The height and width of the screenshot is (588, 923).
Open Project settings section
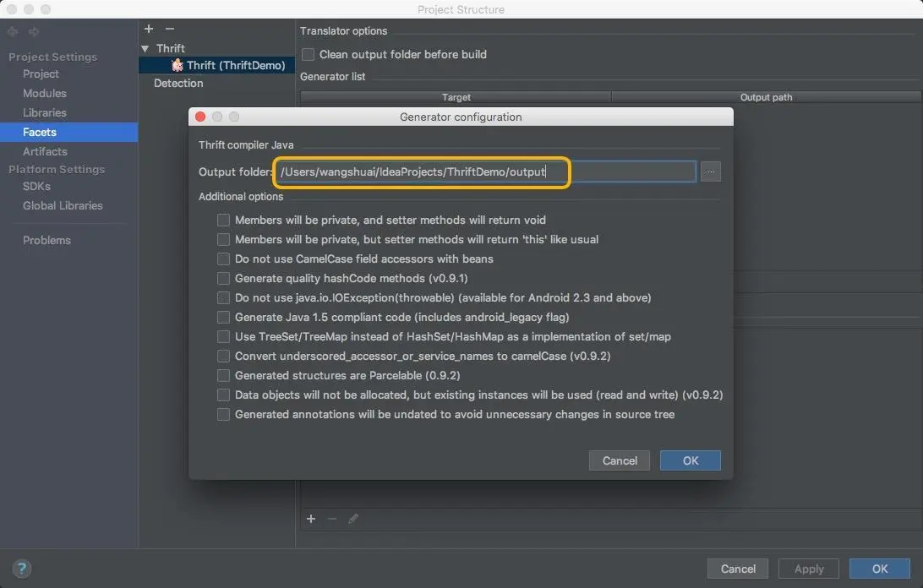41,73
